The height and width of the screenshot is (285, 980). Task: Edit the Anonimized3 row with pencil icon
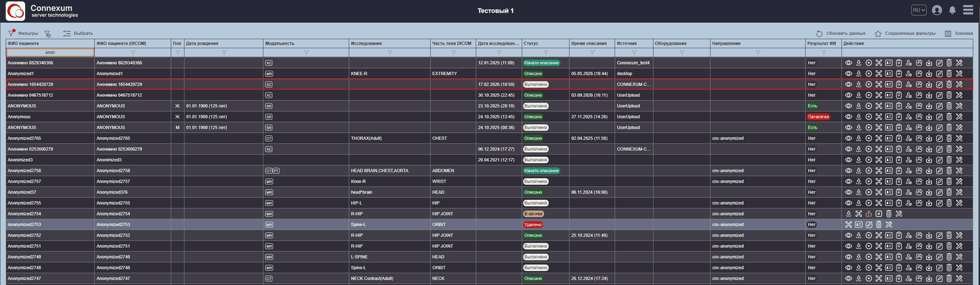[x=939, y=159]
